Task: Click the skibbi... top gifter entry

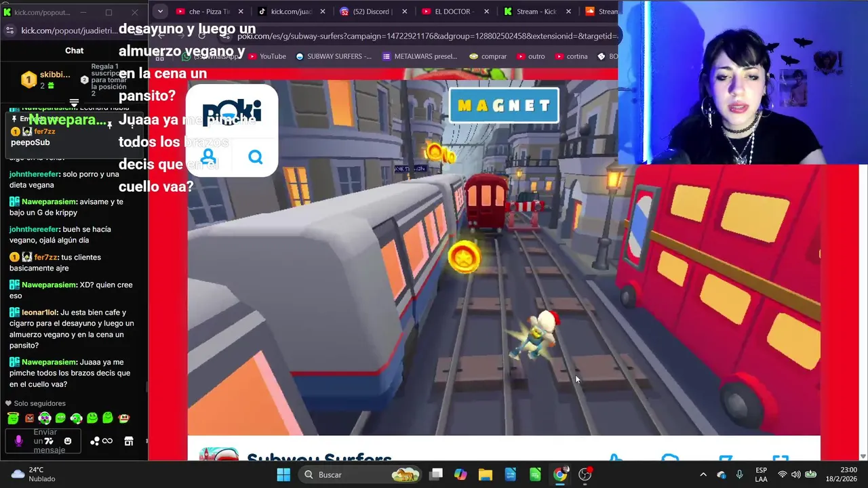Action: 46,79
